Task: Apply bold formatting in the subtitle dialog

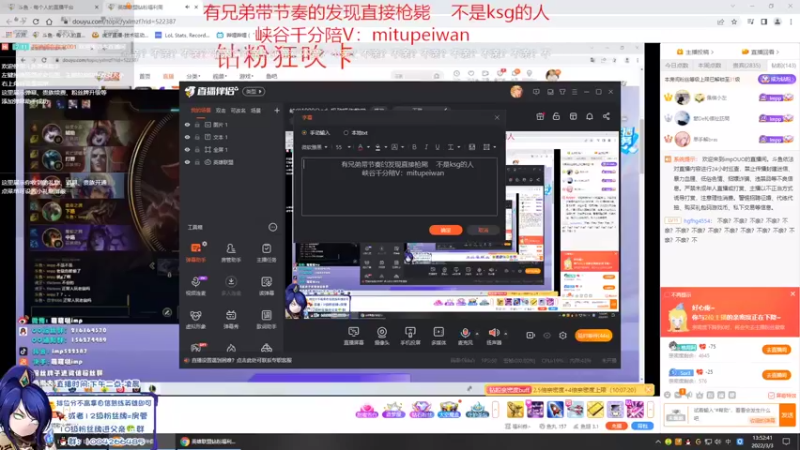Action: (x=414, y=147)
